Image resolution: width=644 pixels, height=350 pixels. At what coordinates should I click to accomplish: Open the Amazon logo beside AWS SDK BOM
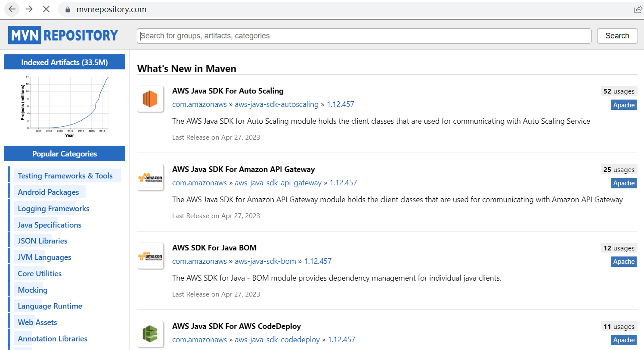tap(150, 256)
